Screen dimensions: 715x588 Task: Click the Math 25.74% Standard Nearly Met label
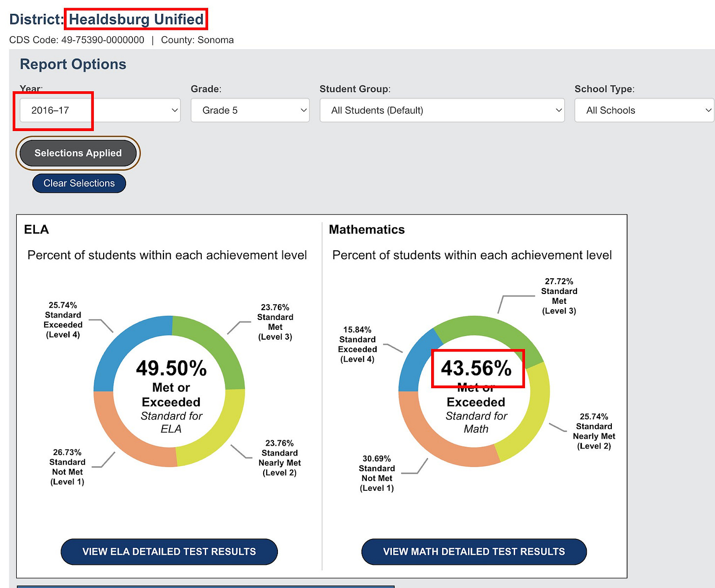click(x=594, y=431)
